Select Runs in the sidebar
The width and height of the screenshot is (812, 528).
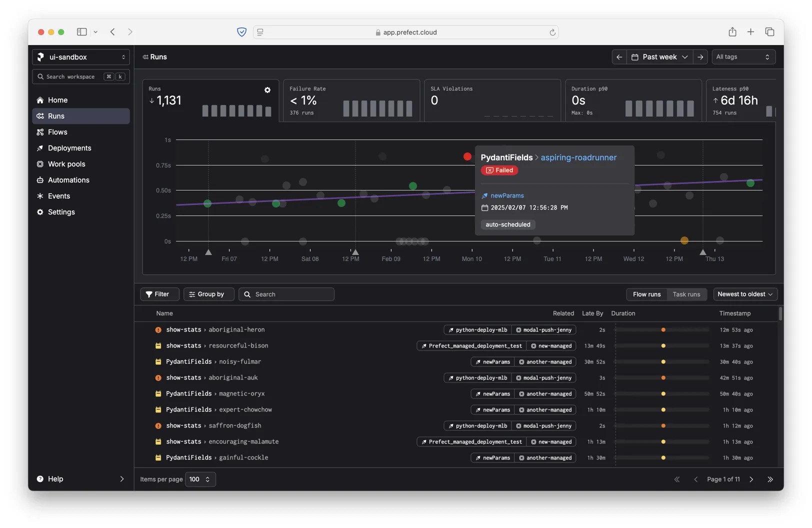pyautogui.click(x=80, y=116)
